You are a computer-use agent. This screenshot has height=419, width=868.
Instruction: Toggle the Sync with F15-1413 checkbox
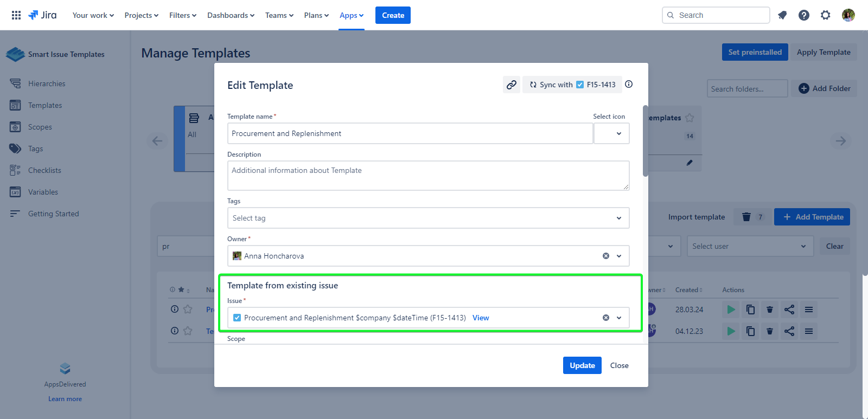pos(580,85)
